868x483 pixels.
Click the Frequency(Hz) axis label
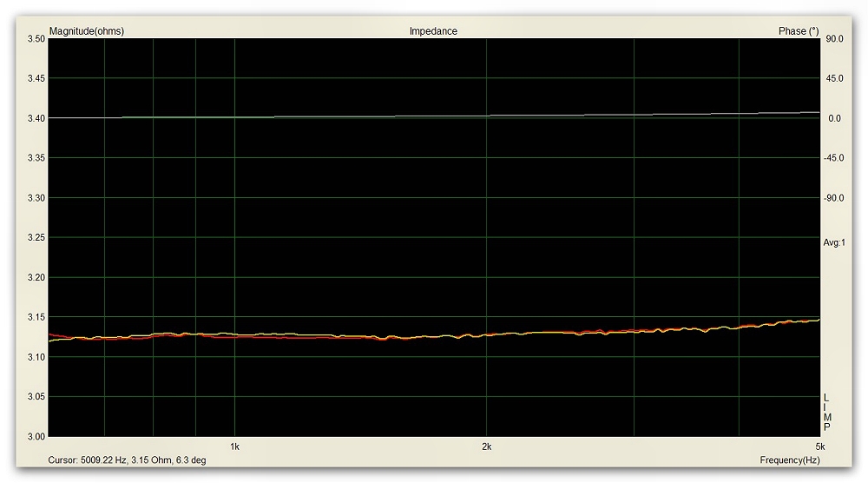pyautogui.click(x=789, y=460)
